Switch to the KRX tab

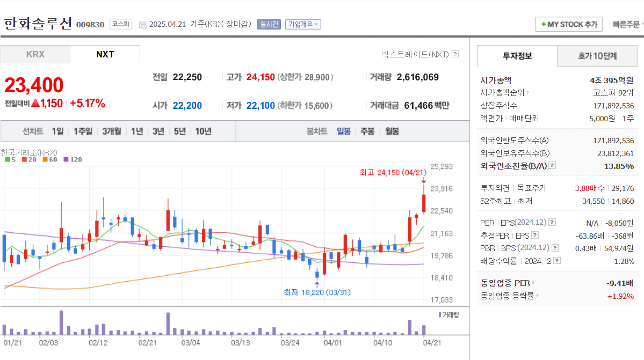(x=35, y=54)
